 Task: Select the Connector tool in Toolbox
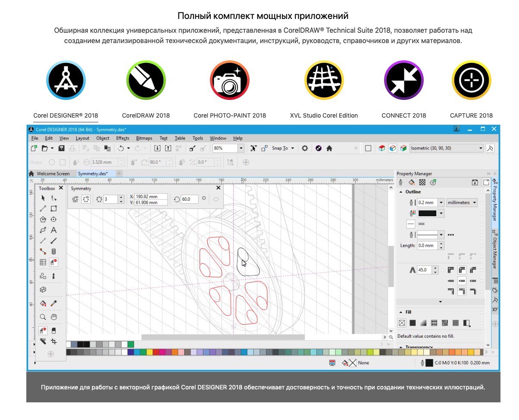(43, 251)
